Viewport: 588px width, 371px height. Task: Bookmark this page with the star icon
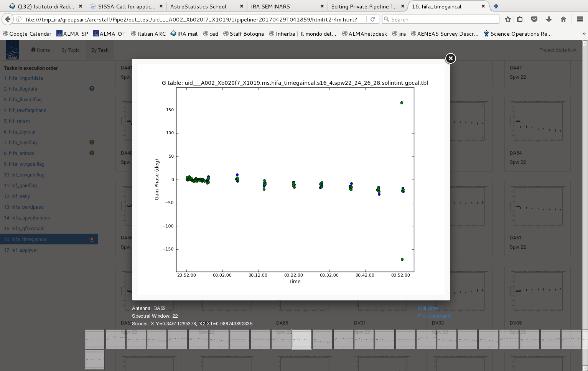[508, 19]
